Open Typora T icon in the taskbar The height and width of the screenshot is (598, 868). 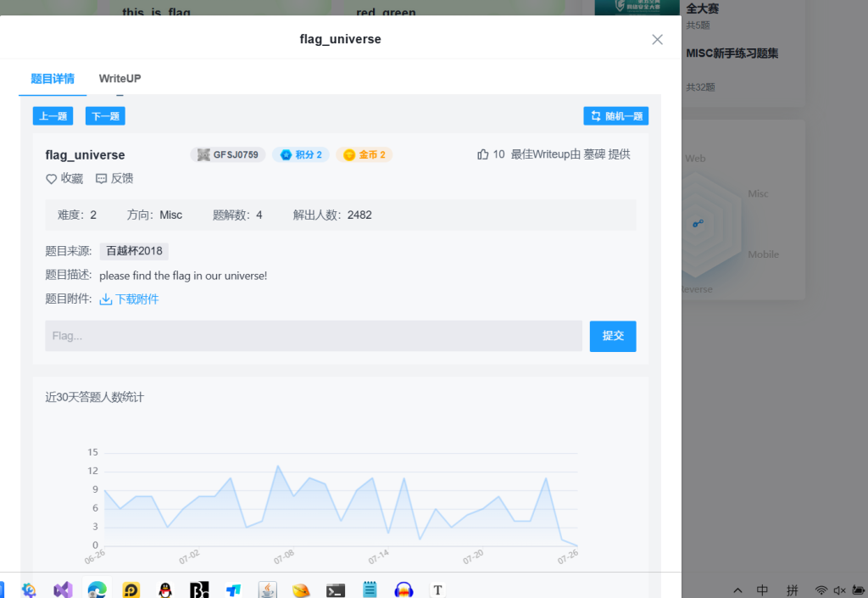(x=437, y=590)
